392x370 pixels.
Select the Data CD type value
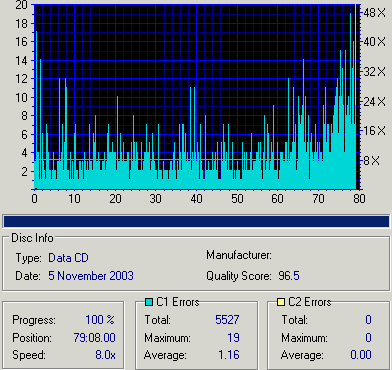pyautogui.click(x=68, y=258)
